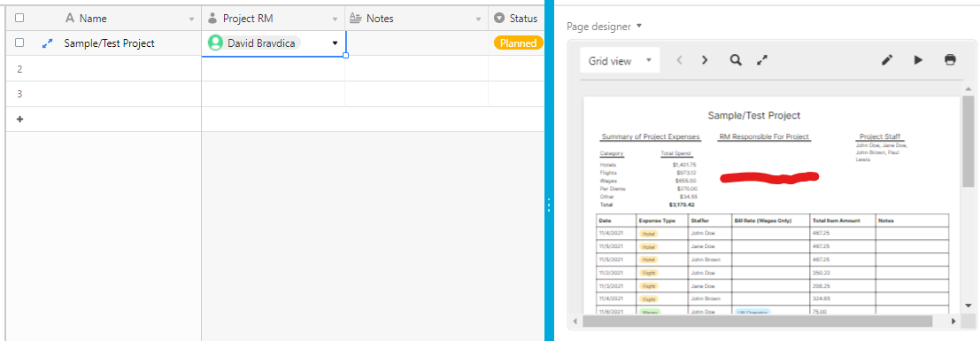Click the Notes field type icon
Image resolution: width=980 pixels, height=341 pixels.
(356, 18)
